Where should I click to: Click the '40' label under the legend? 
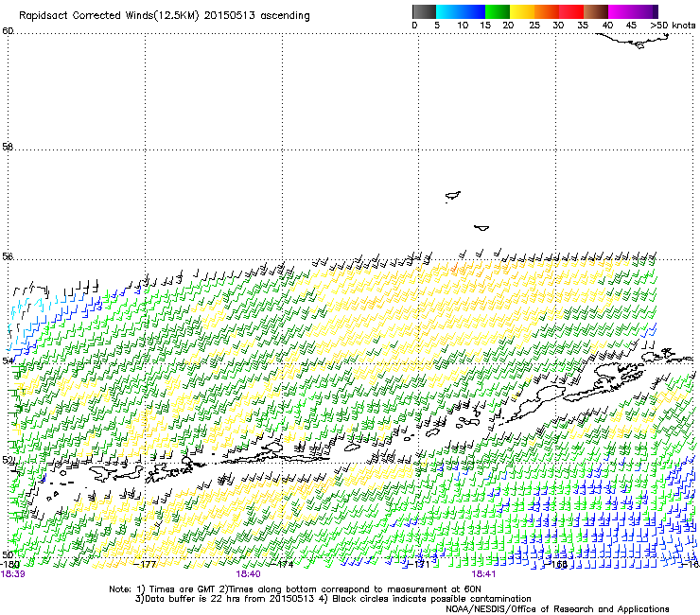tap(607, 26)
